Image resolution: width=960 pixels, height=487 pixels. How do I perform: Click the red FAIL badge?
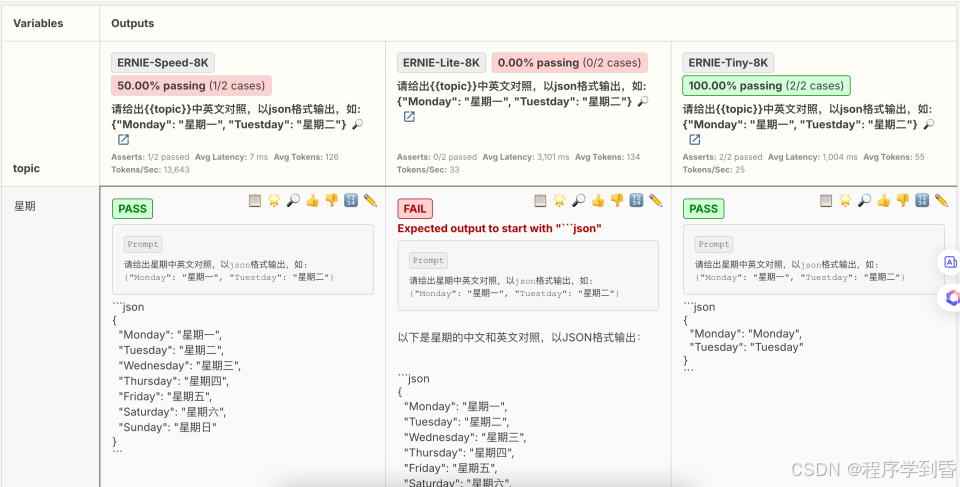point(414,209)
